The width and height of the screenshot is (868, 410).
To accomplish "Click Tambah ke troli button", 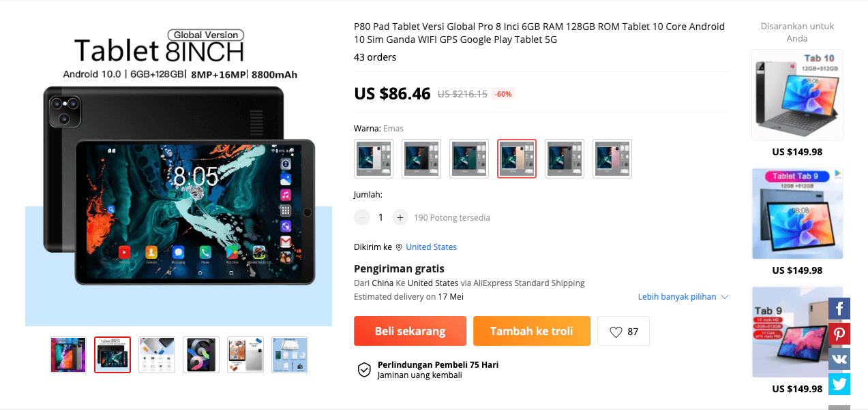I will pos(532,331).
